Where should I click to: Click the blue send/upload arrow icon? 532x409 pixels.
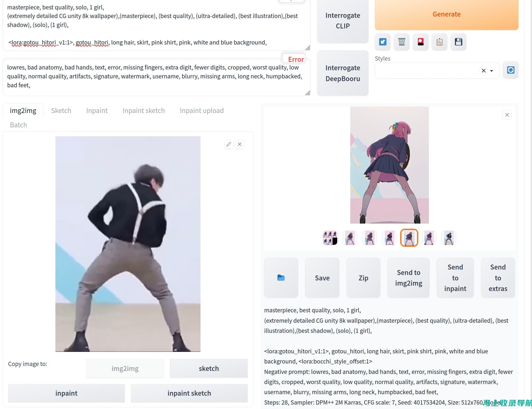(x=383, y=42)
